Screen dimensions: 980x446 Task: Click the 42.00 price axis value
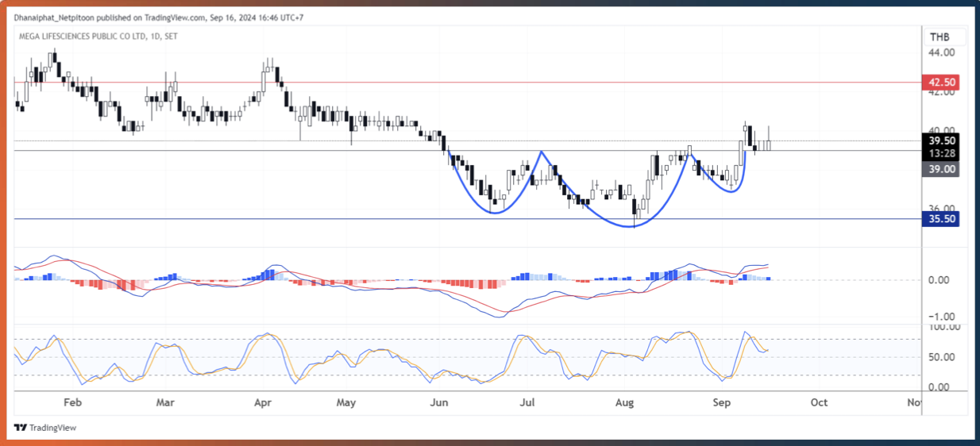941,91
